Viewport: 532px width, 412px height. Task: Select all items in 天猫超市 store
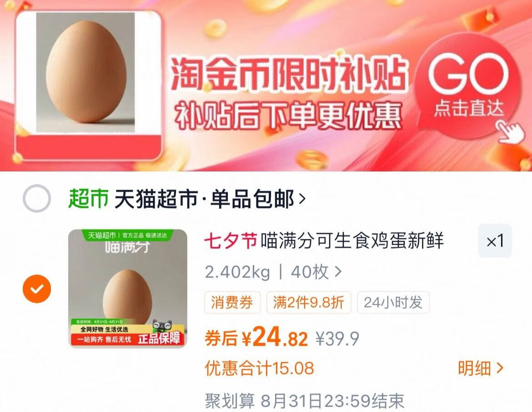click(37, 199)
